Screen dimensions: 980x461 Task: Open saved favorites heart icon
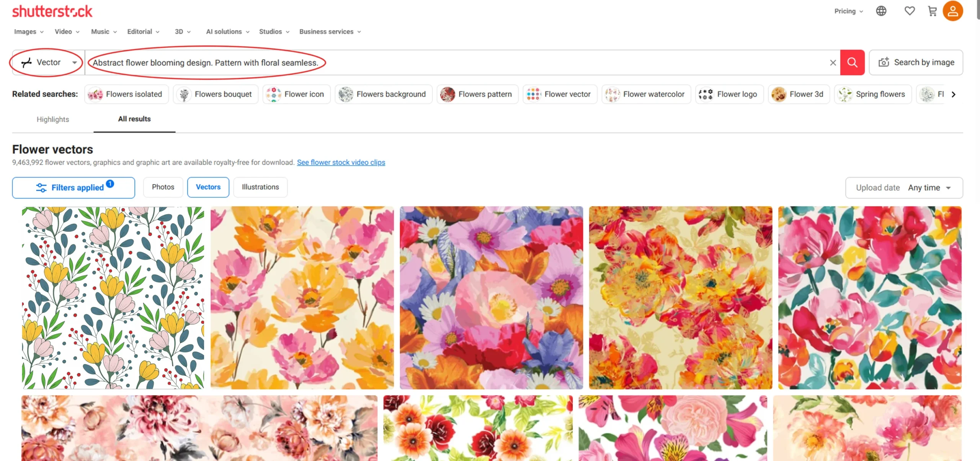[x=910, y=11]
